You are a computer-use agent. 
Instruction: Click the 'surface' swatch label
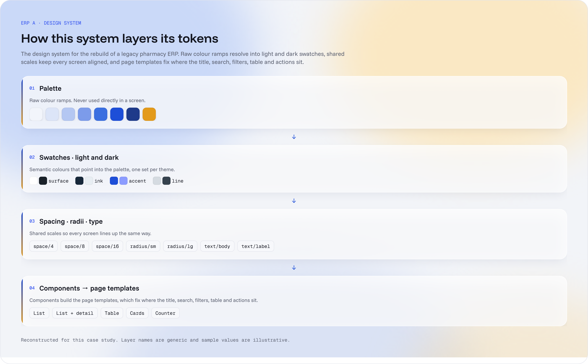coord(59,181)
